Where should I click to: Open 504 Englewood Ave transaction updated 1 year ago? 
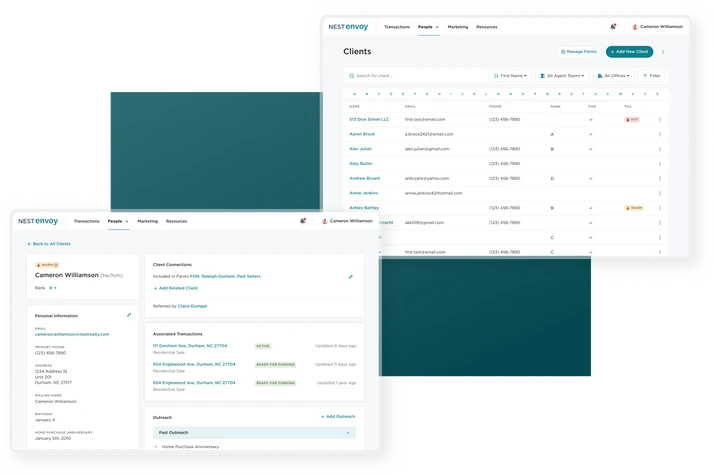[194, 383]
